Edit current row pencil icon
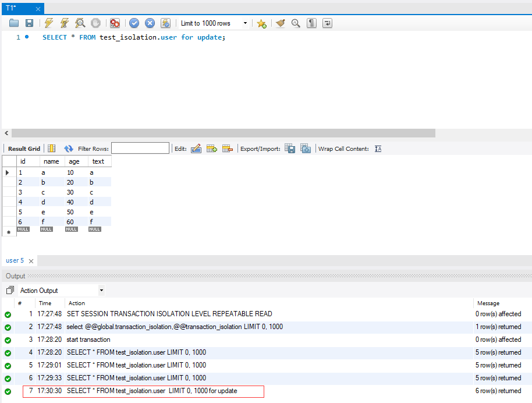Screen dimensions: 532x403 (196, 149)
